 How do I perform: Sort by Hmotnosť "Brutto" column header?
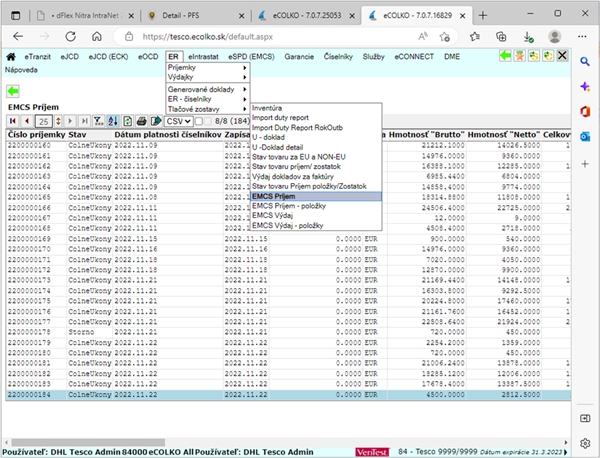(x=426, y=135)
